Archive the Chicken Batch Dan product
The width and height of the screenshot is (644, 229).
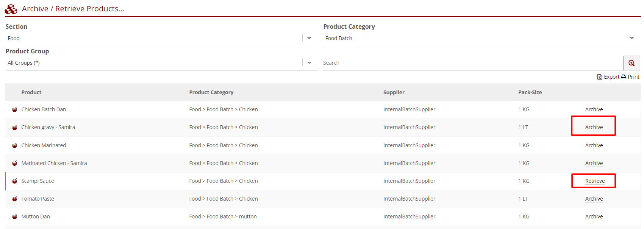coord(594,109)
